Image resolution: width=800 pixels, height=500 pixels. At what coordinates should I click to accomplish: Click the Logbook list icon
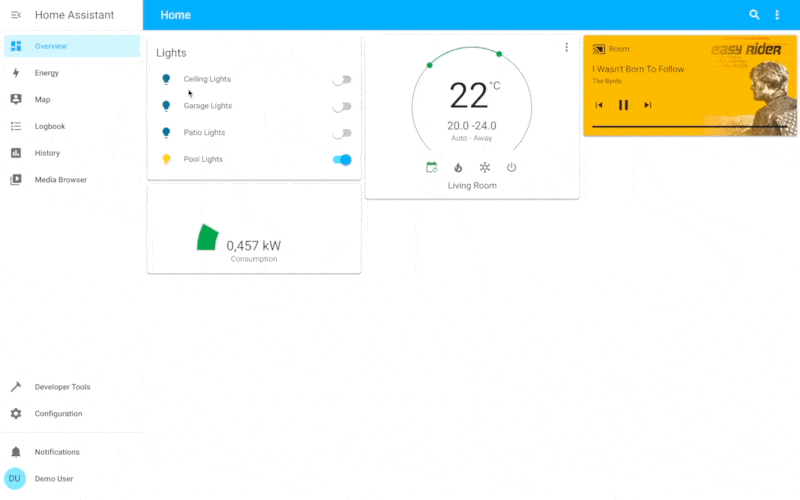pyautogui.click(x=16, y=126)
